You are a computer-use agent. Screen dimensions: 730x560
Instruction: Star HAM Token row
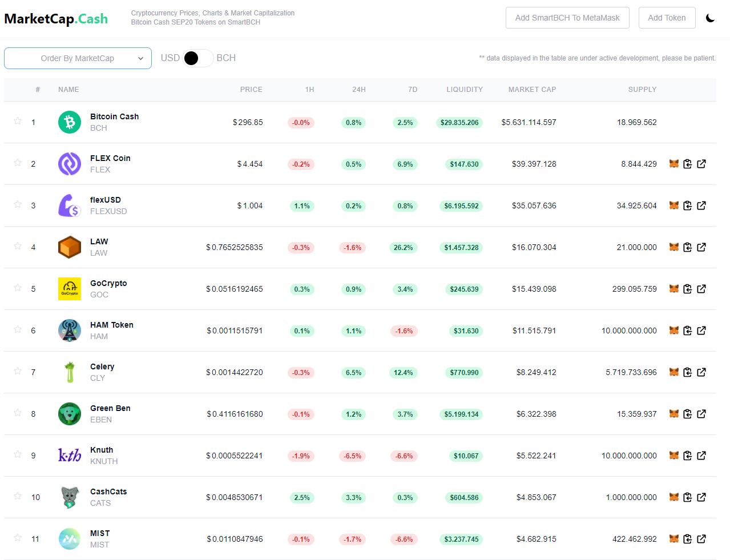(18, 329)
